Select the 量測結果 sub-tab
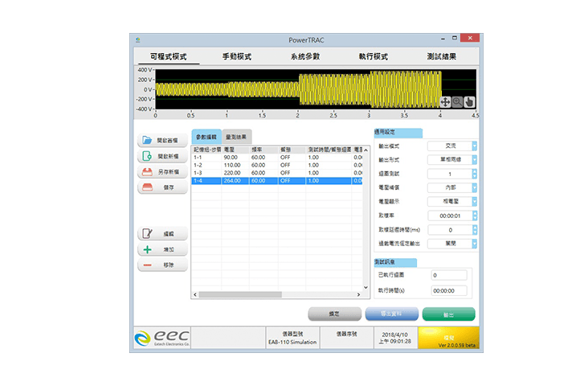Viewport: 588px width, 386px height. 236,137
